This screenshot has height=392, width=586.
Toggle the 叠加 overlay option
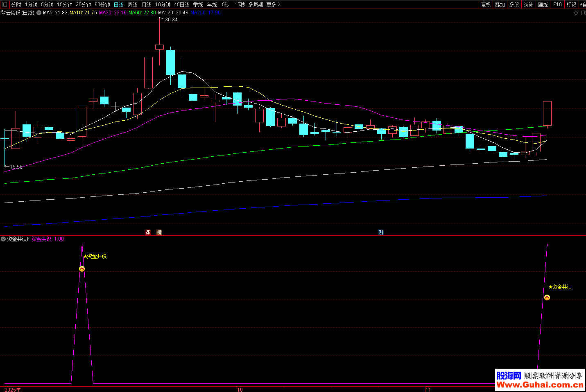tap(500, 5)
